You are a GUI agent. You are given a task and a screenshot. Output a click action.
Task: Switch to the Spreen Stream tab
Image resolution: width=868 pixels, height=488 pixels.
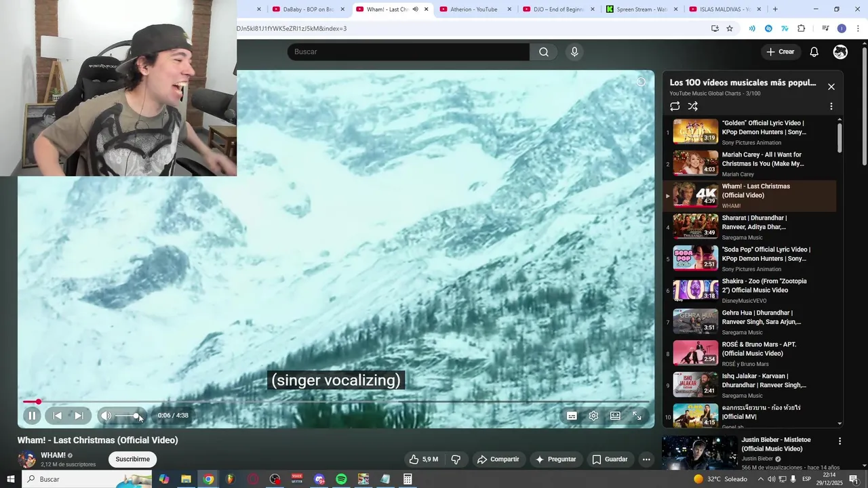coord(642,9)
